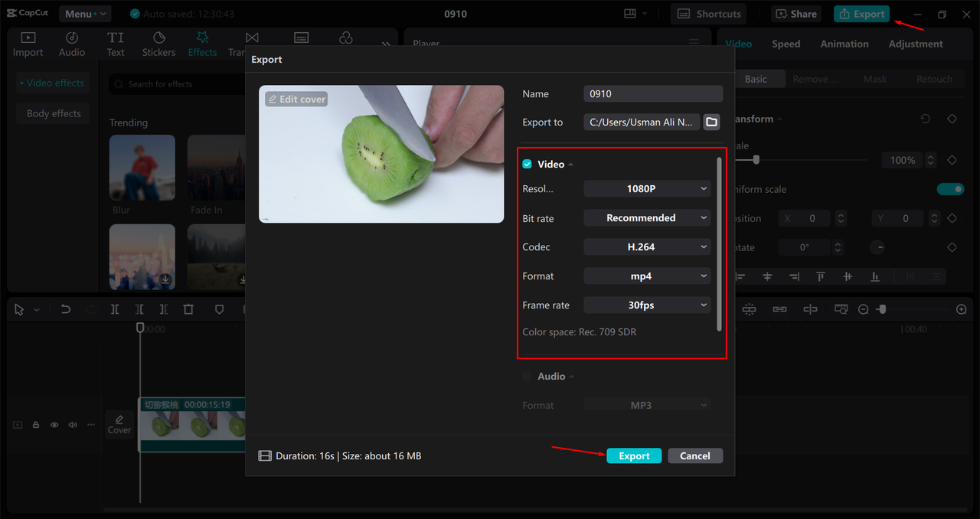Click the align bottom icon

(x=874, y=276)
